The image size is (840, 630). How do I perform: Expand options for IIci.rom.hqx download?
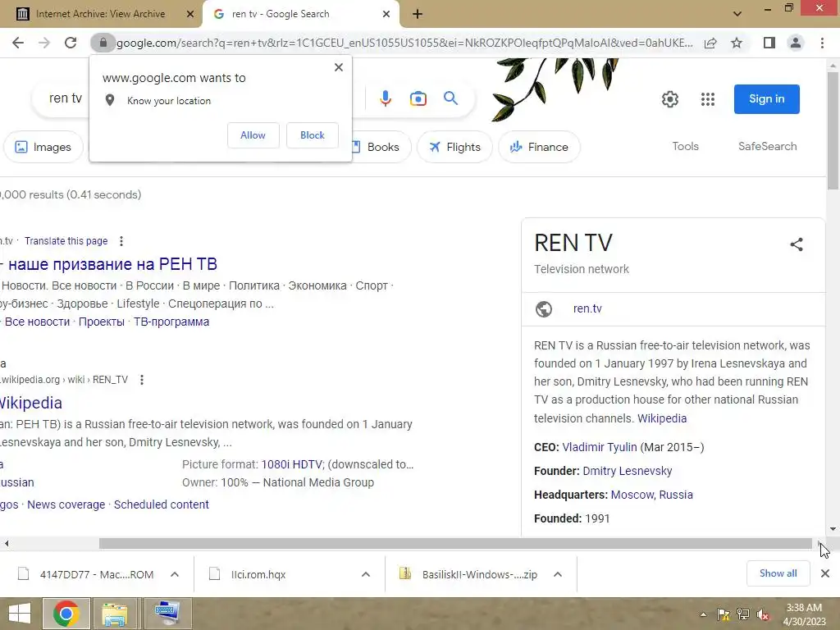pyautogui.click(x=366, y=574)
